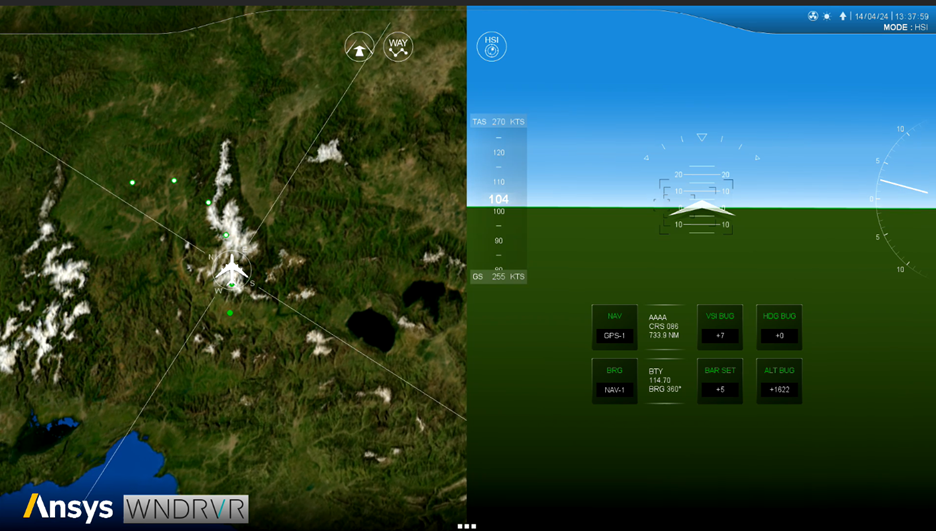Click the track-up map orientation icon
The image size is (936, 531).
tap(359, 47)
